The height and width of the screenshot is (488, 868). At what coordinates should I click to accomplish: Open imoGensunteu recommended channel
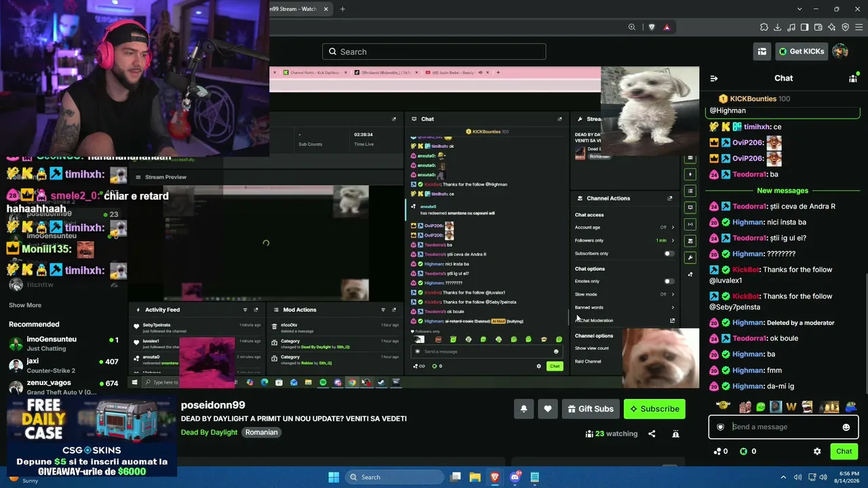64,344
